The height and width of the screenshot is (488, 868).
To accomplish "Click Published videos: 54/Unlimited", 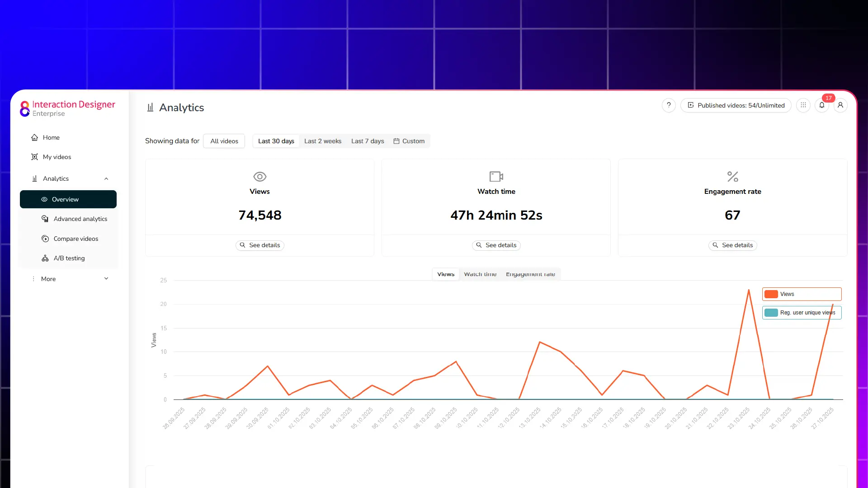I will point(736,105).
